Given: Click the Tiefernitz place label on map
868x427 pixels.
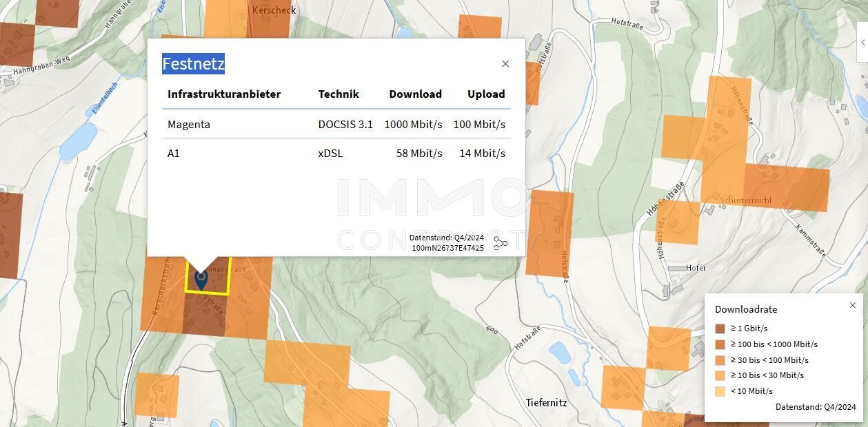Looking at the screenshot, I should pyautogui.click(x=546, y=402).
